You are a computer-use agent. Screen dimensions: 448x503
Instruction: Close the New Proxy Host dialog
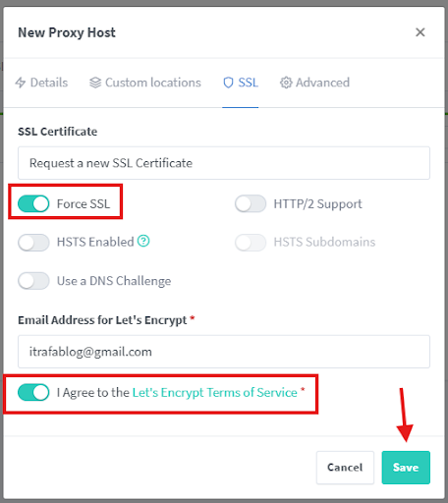[420, 32]
